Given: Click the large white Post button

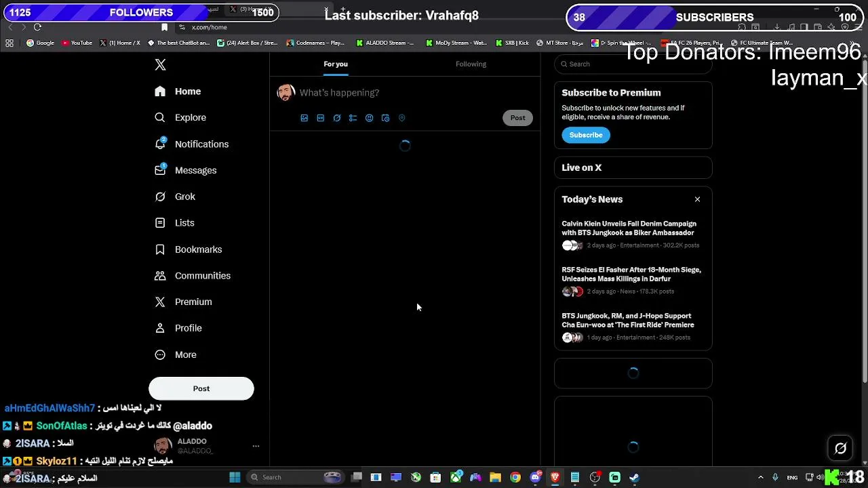Looking at the screenshot, I should tap(201, 388).
